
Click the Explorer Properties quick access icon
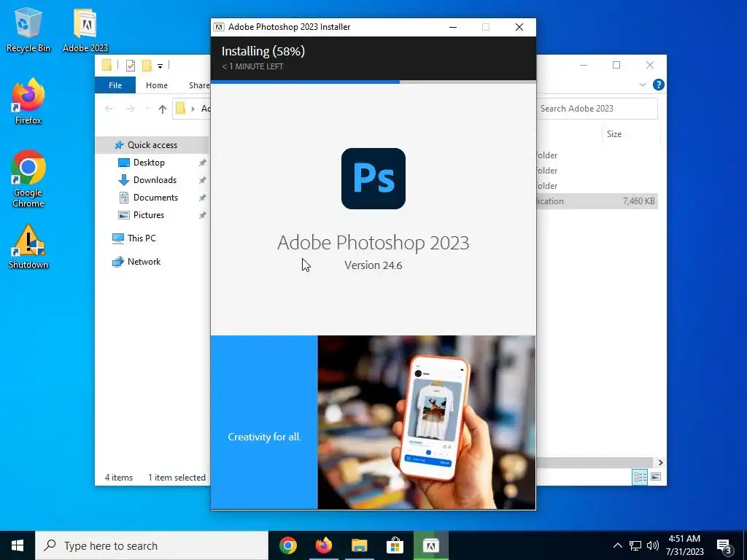pos(130,65)
